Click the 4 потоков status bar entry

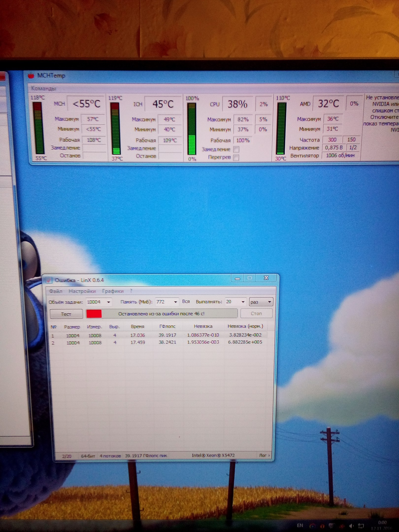(110, 456)
